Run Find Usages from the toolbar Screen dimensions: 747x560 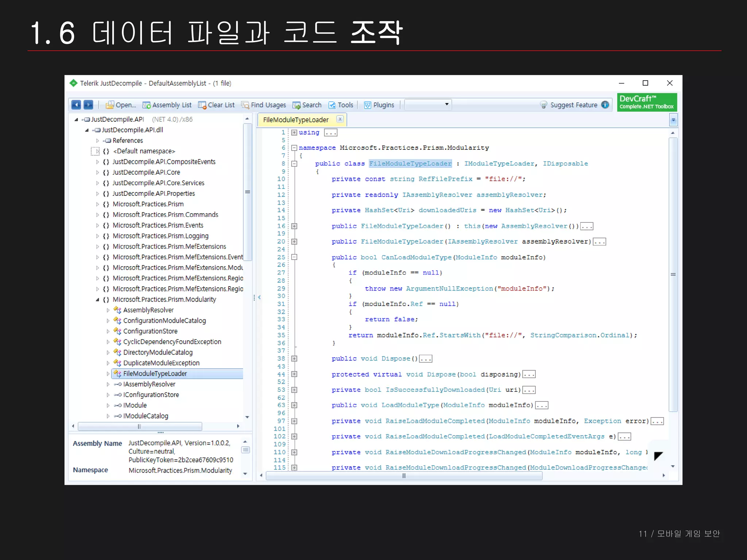[x=264, y=105]
